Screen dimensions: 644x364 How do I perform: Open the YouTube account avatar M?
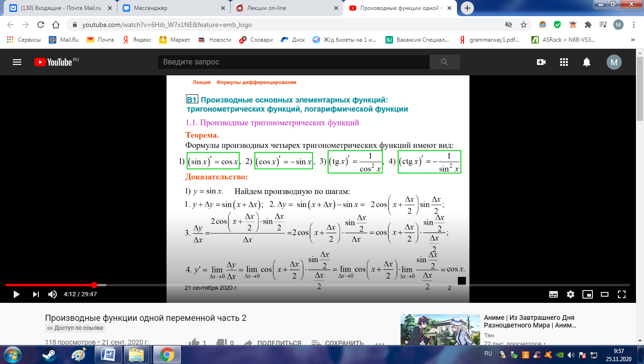point(614,62)
